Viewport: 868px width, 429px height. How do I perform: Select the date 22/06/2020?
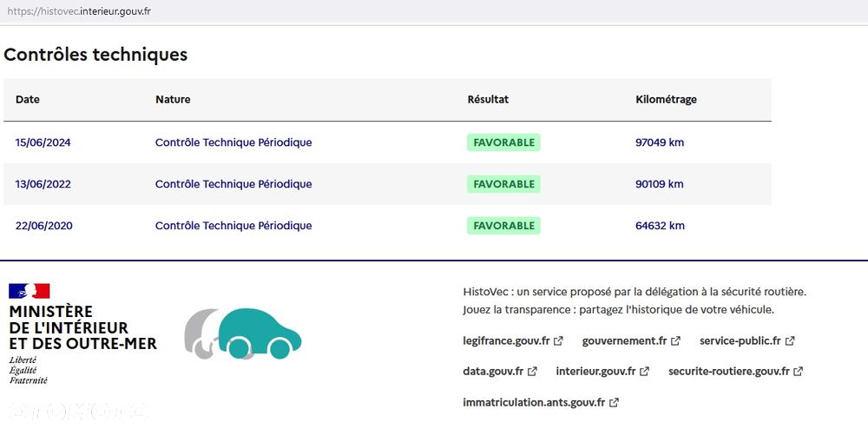[x=43, y=226]
